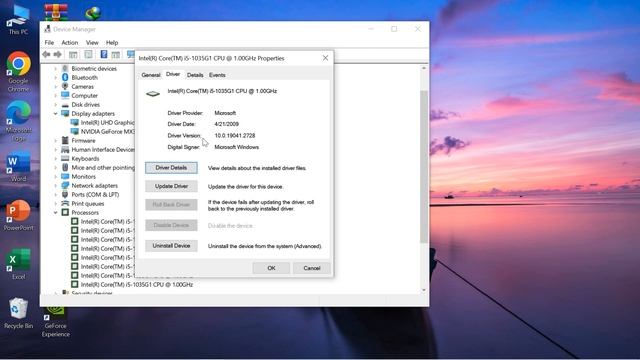Click the Show/Hide Console Tree toolbar icon
640x360 pixels.
tap(73, 54)
